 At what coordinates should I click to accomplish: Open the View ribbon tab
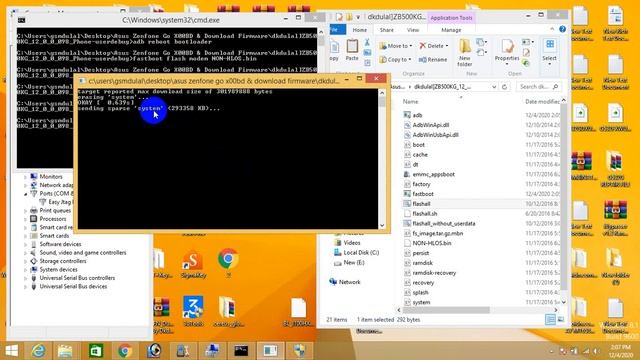pos(413,30)
